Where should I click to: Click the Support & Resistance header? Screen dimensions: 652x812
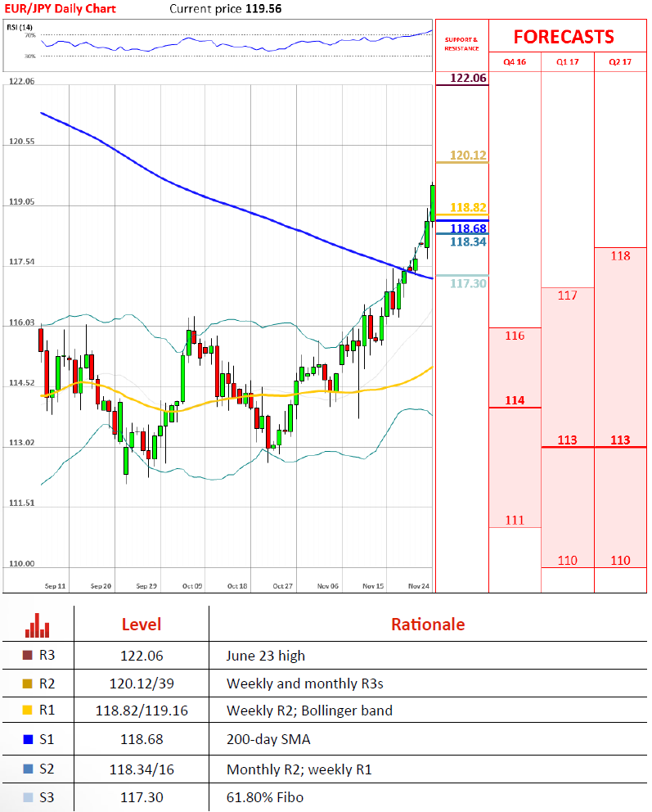tap(461, 43)
